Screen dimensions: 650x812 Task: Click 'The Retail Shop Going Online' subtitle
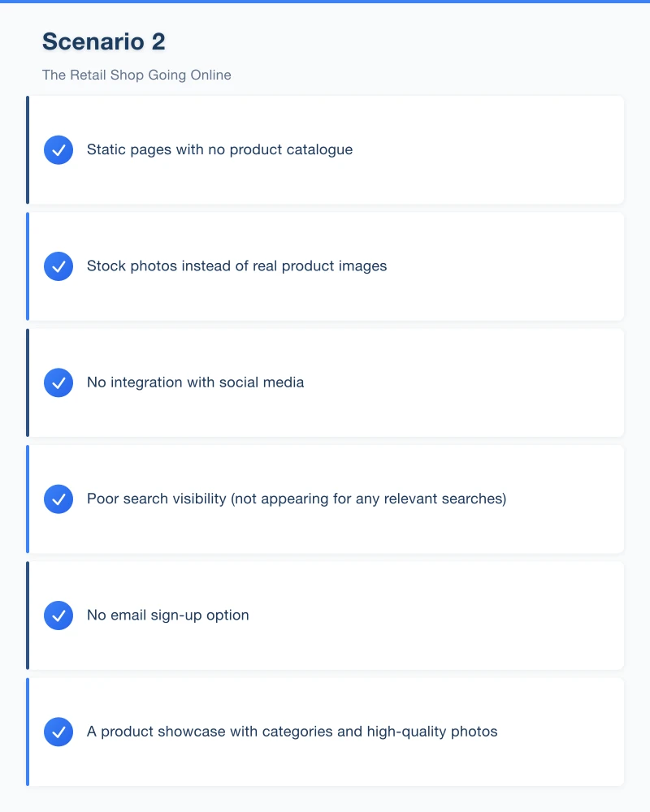136,76
